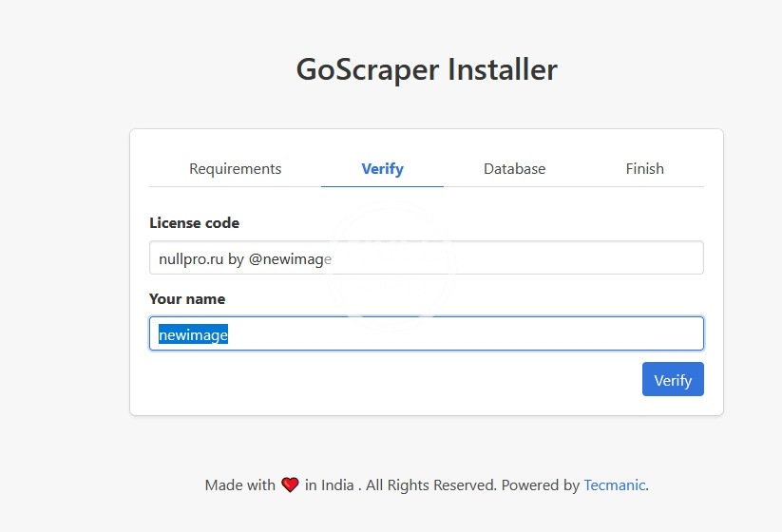Switch to the Database tab
Image resolution: width=782 pixels, height=532 pixels.
point(514,169)
